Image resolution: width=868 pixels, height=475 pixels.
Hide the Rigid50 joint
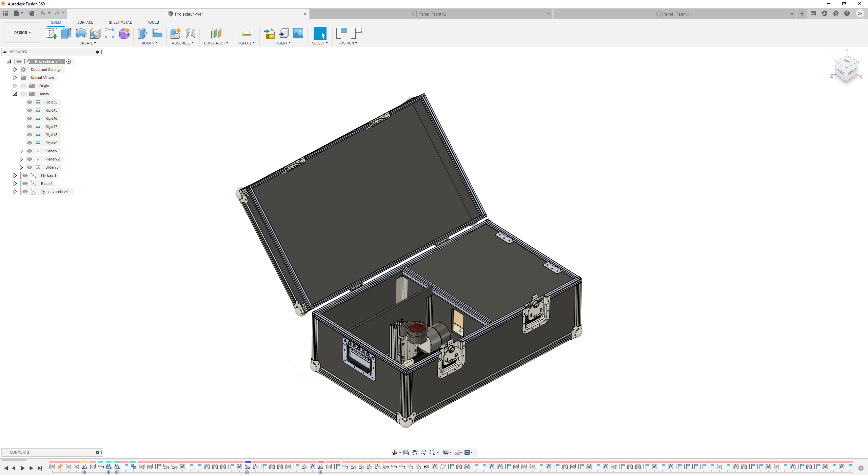pos(29,102)
